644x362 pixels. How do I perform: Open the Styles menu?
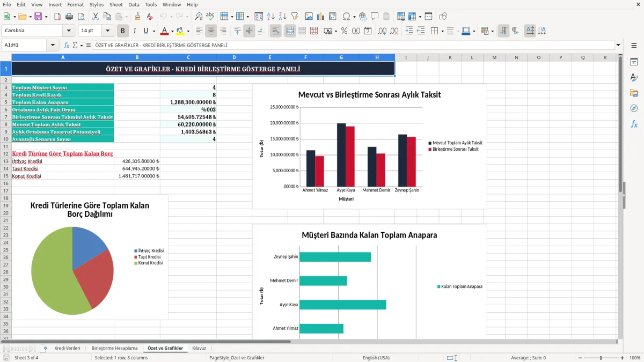pos(97,4)
